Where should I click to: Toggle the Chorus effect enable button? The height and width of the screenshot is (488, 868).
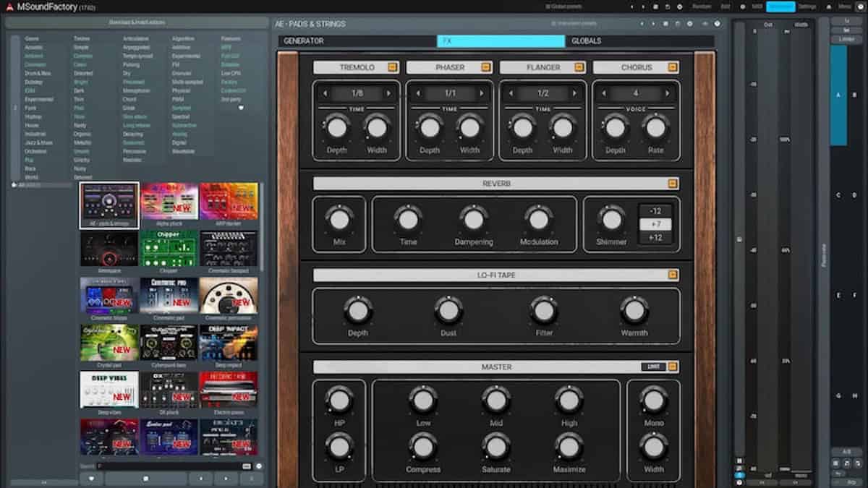click(x=673, y=67)
